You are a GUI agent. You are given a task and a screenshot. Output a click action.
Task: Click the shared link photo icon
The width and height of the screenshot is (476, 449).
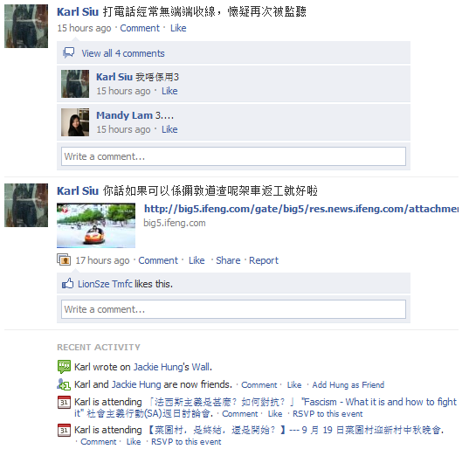64,259
